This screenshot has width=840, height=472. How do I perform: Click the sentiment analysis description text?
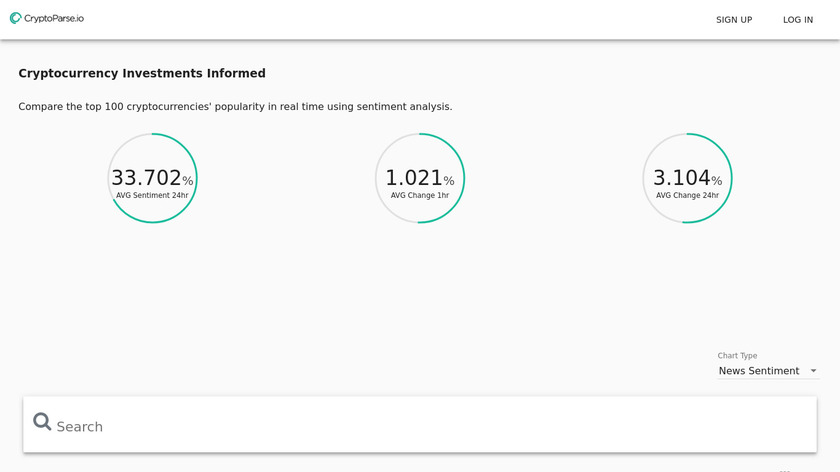tap(235, 107)
